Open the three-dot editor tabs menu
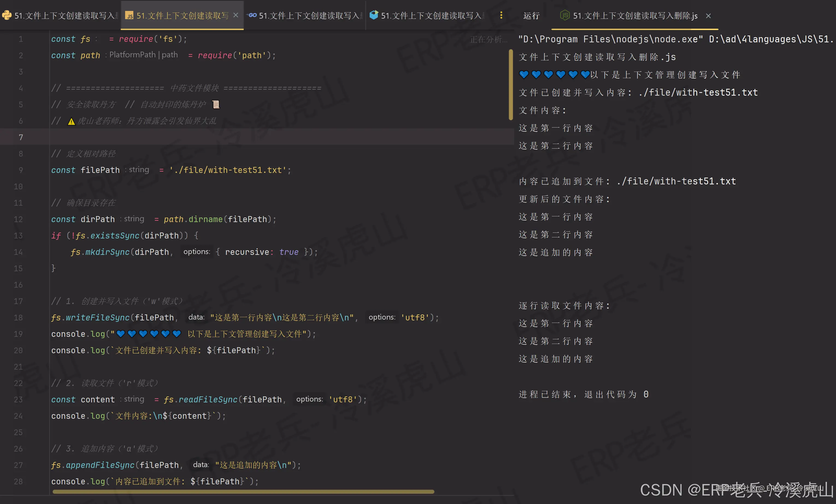Viewport: 836px width, 504px height. (x=501, y=15)
